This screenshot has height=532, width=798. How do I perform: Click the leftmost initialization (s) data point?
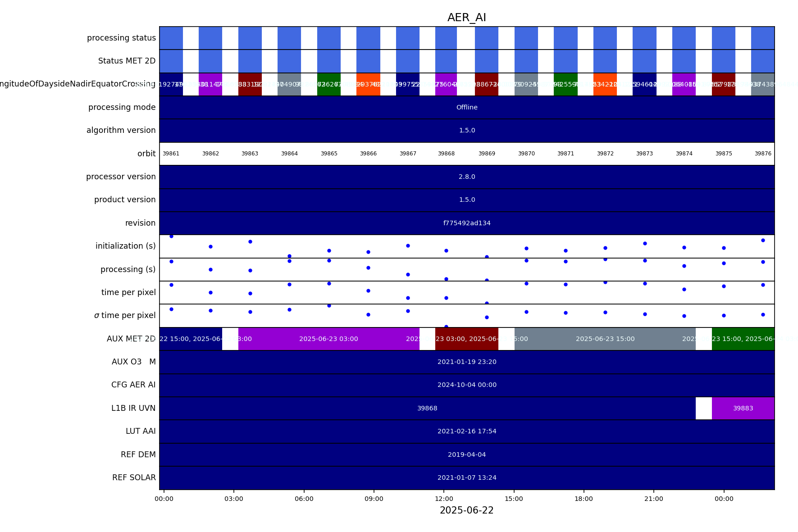coord(171,236)
